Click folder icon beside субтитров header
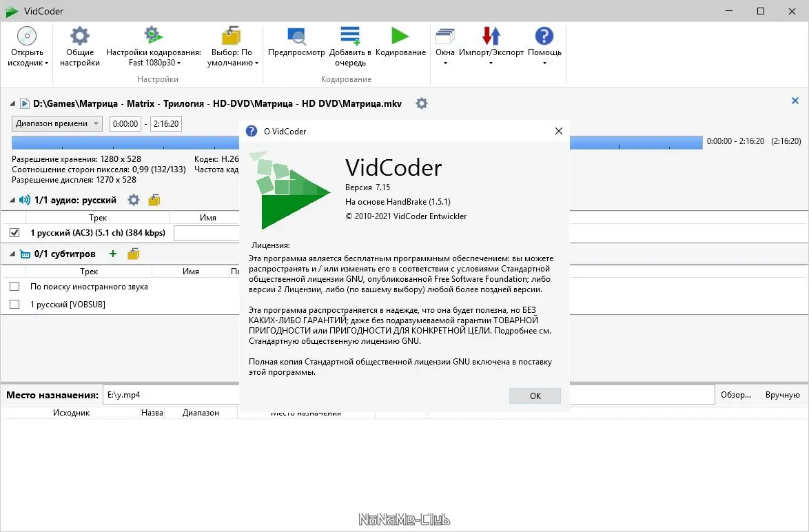The width and height of the screenshot is (809, 532). [134, 254]
